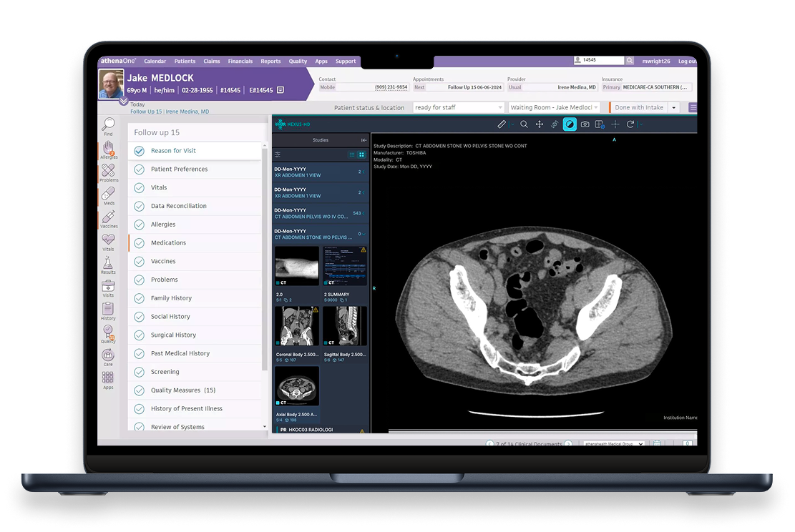Open the Follow Up 15 link

(146, 112)
